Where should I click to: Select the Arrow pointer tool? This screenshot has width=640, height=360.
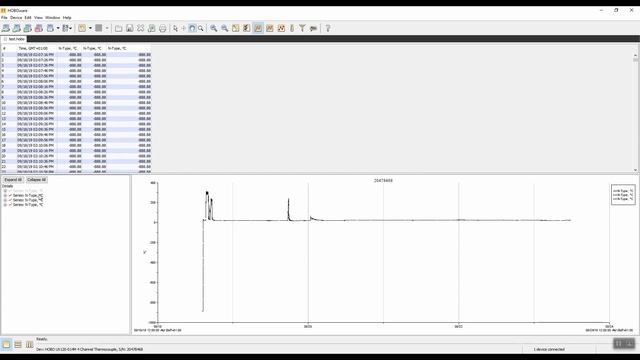(x=176, y=28)
